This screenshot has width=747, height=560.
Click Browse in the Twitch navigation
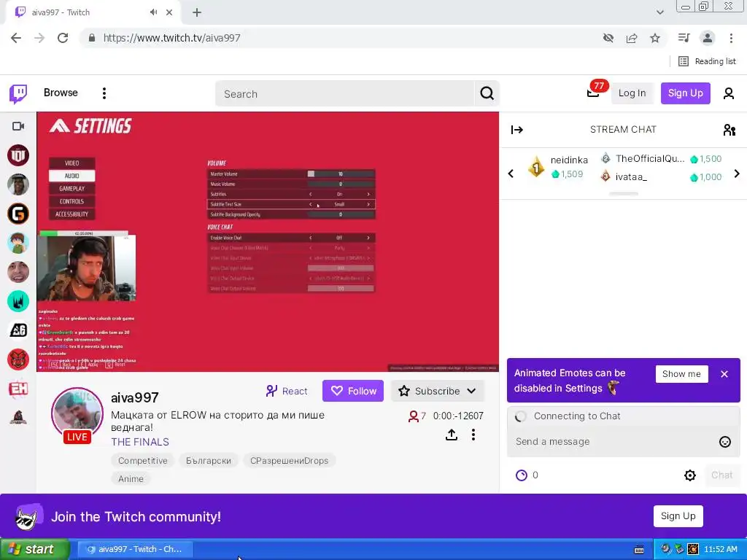(x=61, y=93)
